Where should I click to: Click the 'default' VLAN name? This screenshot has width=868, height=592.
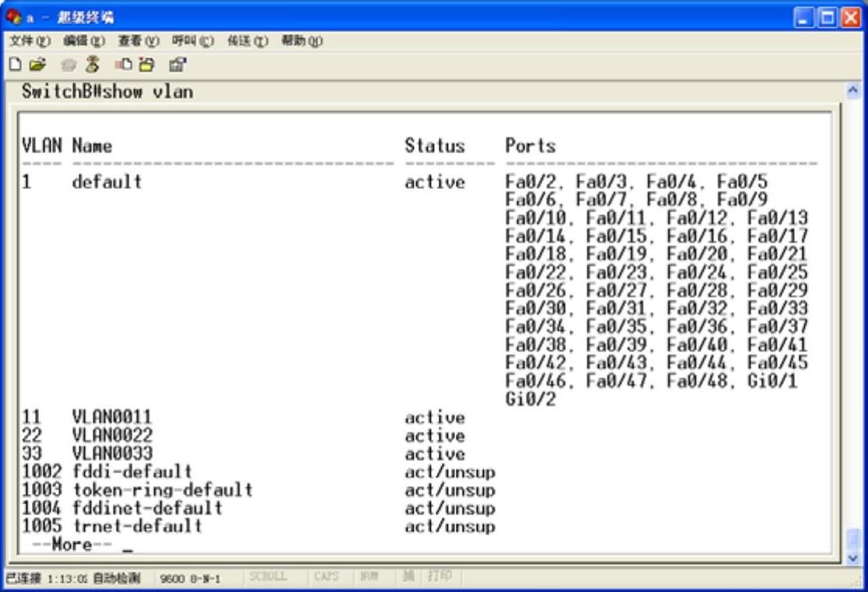(107, 181)
